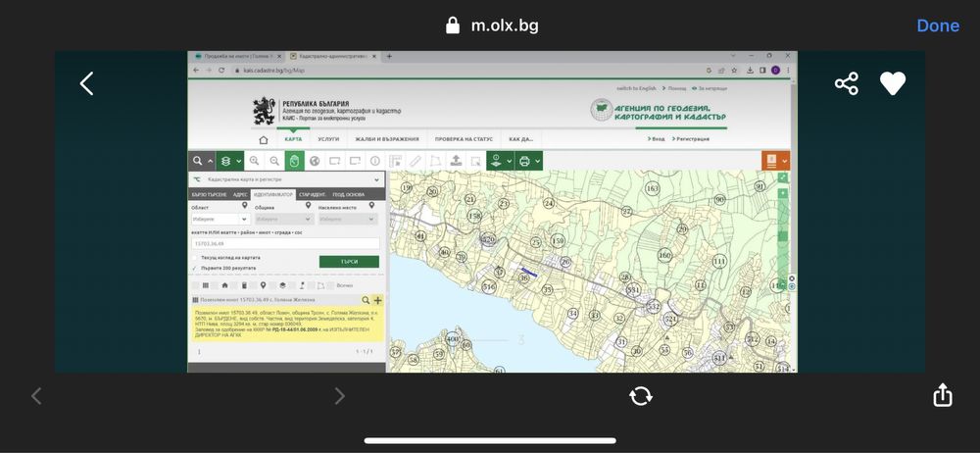This screenshot has width=980, height=453.
Task: Switch to the СТАР ИДЕНТ. tab
Action: tap(312, 195)
